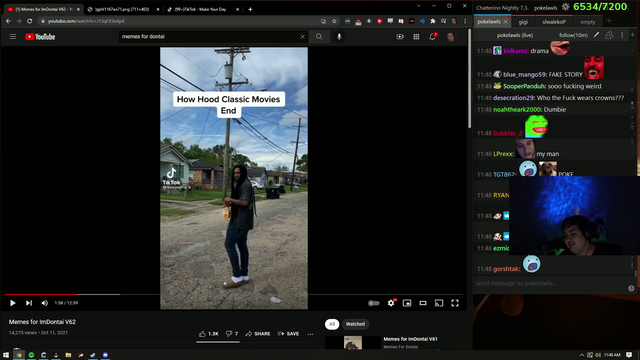Start voice search with the microphone
640x360 pixels.
(339, 37)
